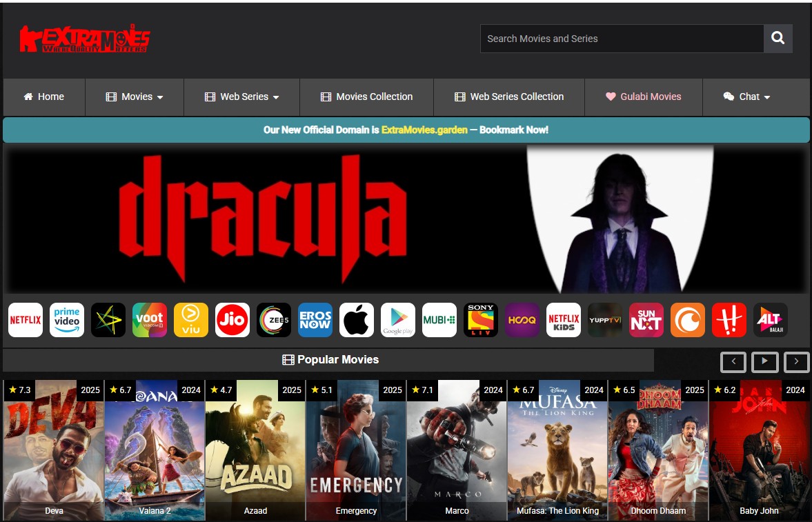812x522 pixels.
Task: Select the Netflix platform icon
Action: (x=26, y=320)
